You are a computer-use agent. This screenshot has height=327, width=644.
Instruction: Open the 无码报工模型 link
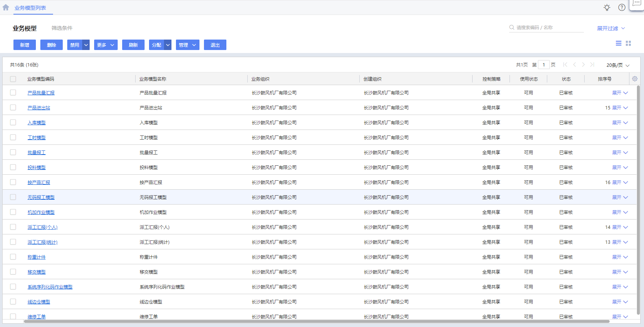[41, 197]
